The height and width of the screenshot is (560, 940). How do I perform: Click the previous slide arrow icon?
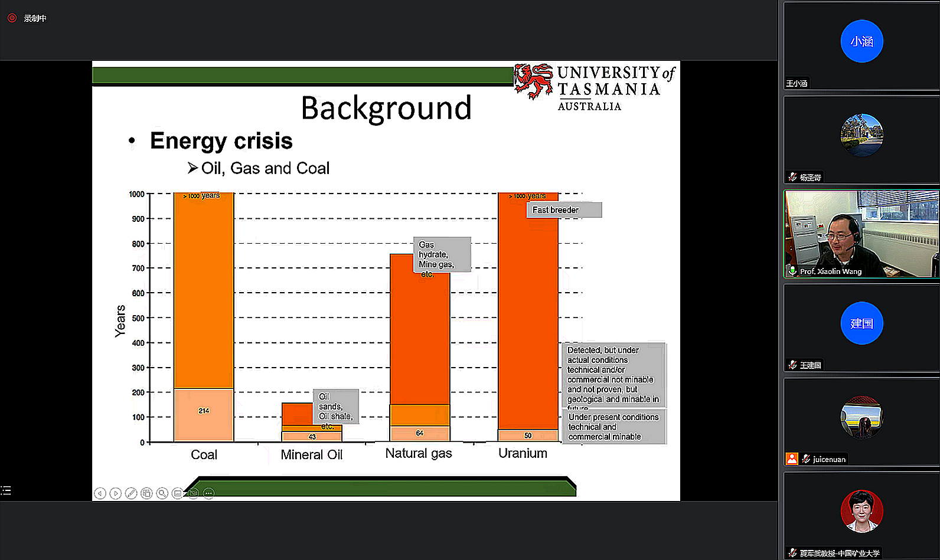tap(100, 493)
